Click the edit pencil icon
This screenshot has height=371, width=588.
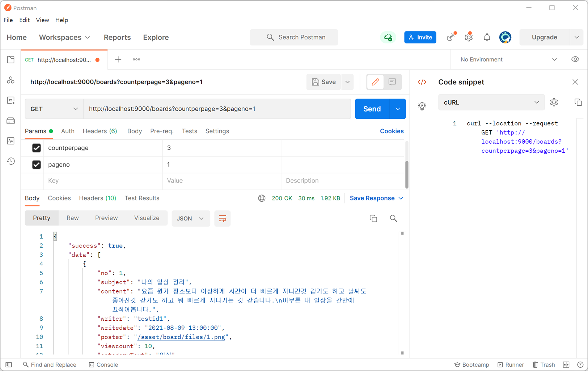point(375,82)
